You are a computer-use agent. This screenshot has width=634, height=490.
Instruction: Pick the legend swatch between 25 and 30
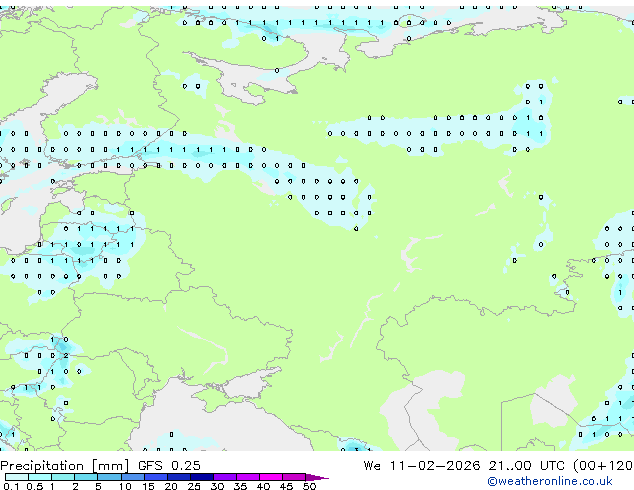pos(202,477)
